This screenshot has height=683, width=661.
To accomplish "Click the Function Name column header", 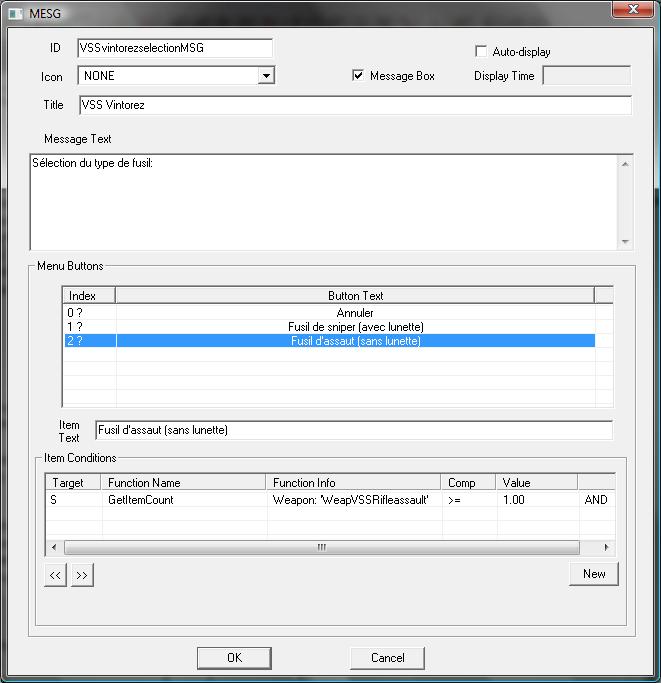I will point(183,483).
